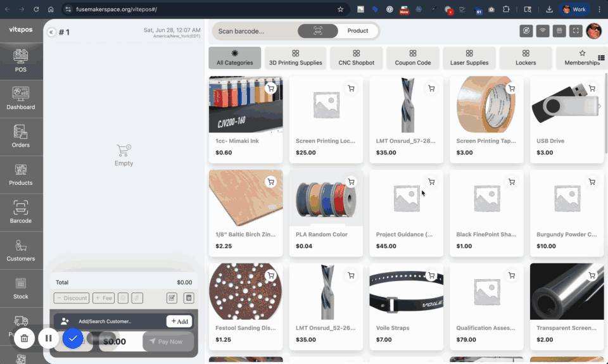The width and height of the screenshot is (608, 364).
Task: Click the sync icon in POS header
Action: (x=526, y=31)
